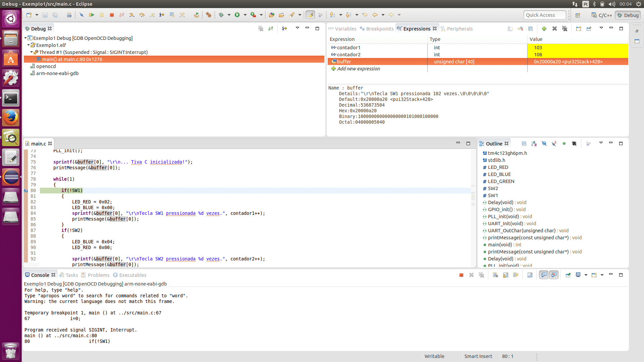
Task: Switch to the Breakpoints tab
Action: click(x=379, y=29)
